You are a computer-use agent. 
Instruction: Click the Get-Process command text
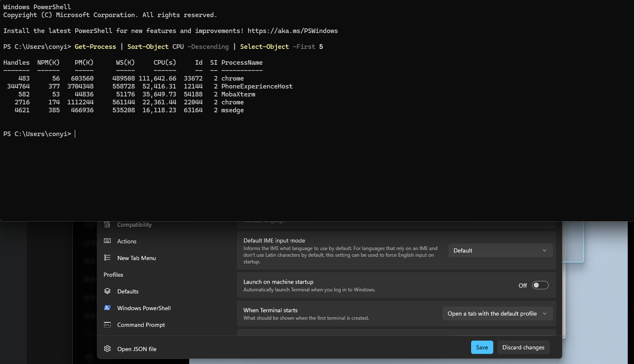point(95,47)
